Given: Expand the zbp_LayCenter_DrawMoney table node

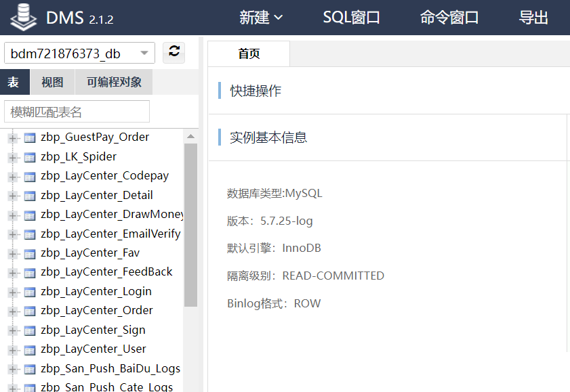Looking at the screenshot, I should pos(12,215).
